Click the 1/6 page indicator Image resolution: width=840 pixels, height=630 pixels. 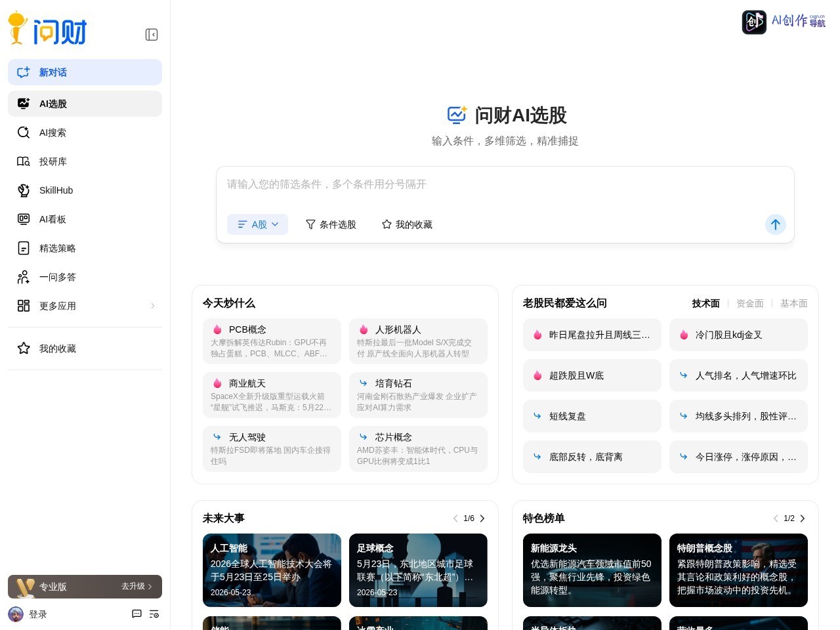[469, 518]
